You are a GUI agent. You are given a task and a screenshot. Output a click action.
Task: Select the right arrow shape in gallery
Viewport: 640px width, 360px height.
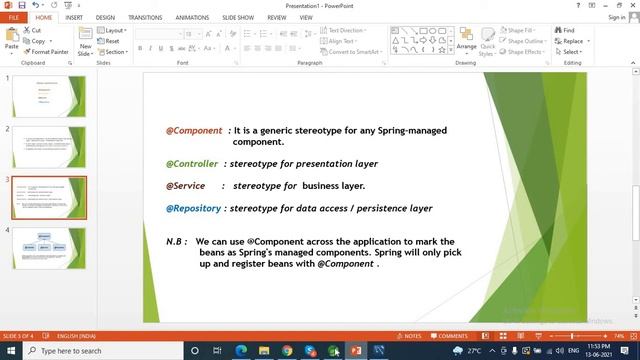point(423,40)
